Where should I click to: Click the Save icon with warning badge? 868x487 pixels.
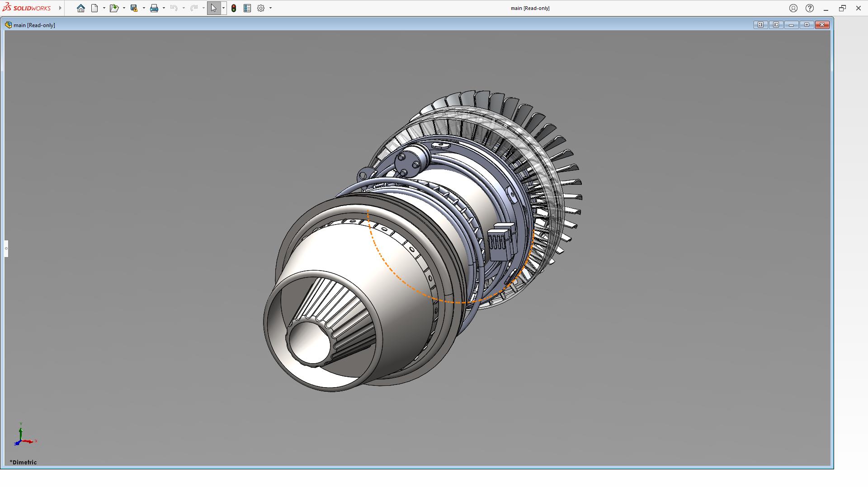pyautogui.click(x=134, y=8)
